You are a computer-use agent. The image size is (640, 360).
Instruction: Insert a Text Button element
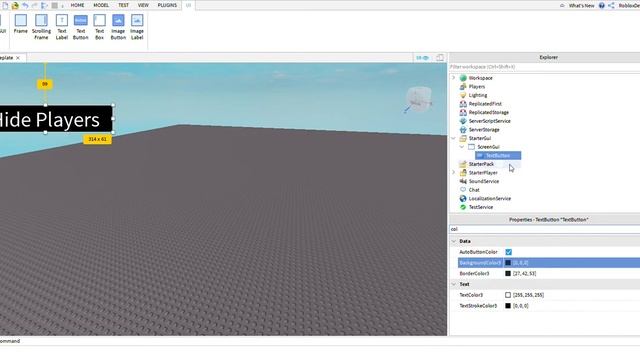(x=80, y=27)
